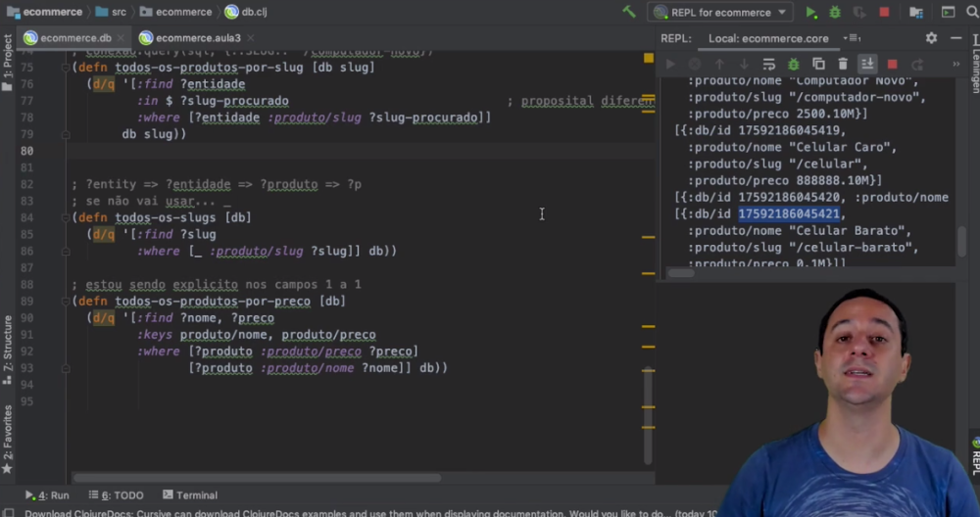Click the tool windows icon in status bar
The width and height of the screenshot is (980, 517).
[x=9, y=513]
